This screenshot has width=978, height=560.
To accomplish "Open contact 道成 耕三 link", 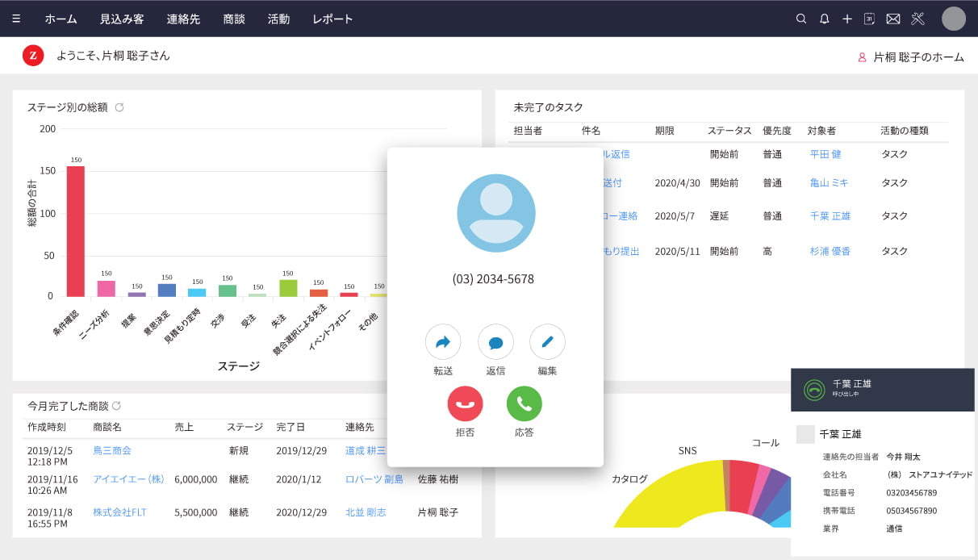I will (x=366, y=450).
